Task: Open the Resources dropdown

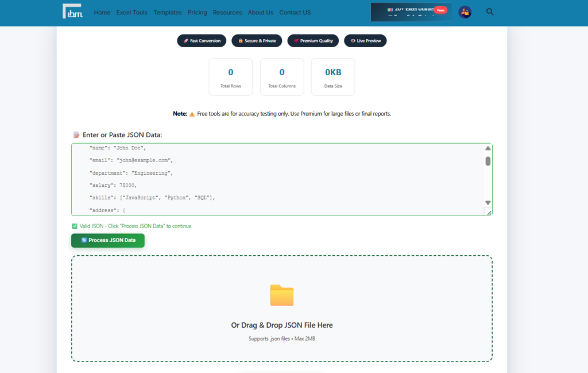Action: [x=227, y=12]
